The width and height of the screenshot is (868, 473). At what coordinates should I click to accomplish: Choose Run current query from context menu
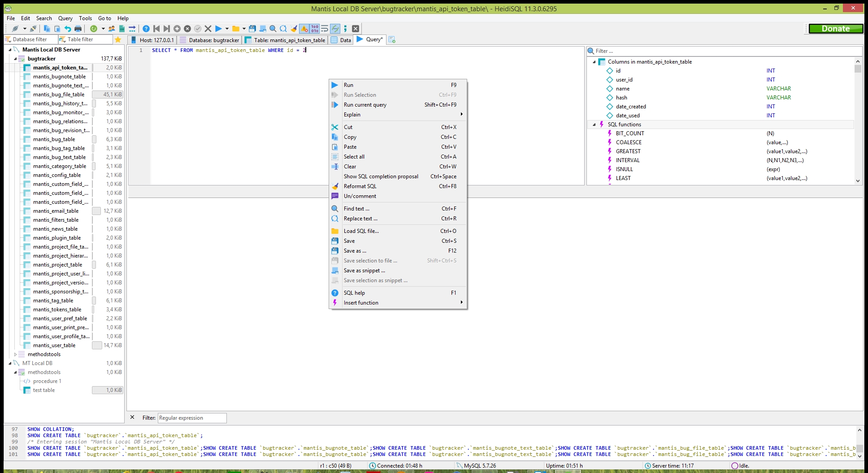point(365,105)
